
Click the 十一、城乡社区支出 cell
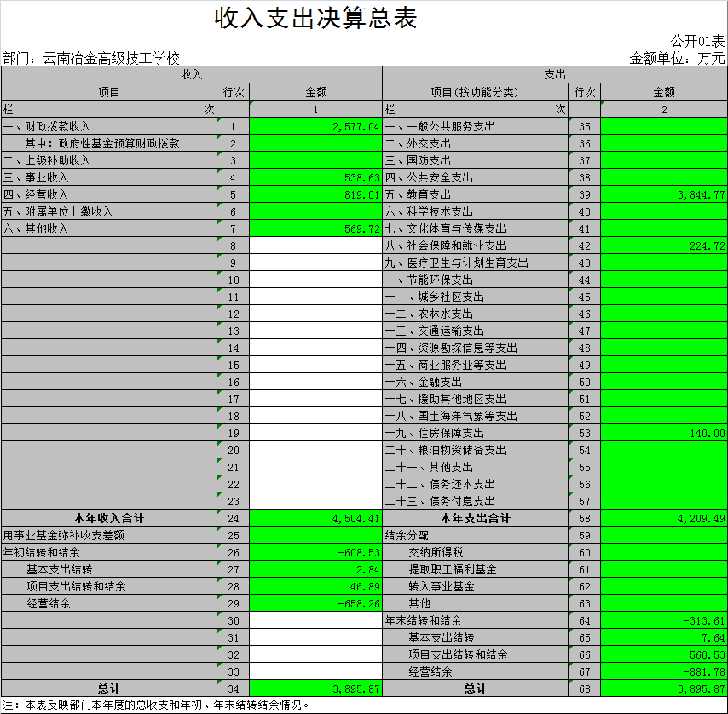476,297
